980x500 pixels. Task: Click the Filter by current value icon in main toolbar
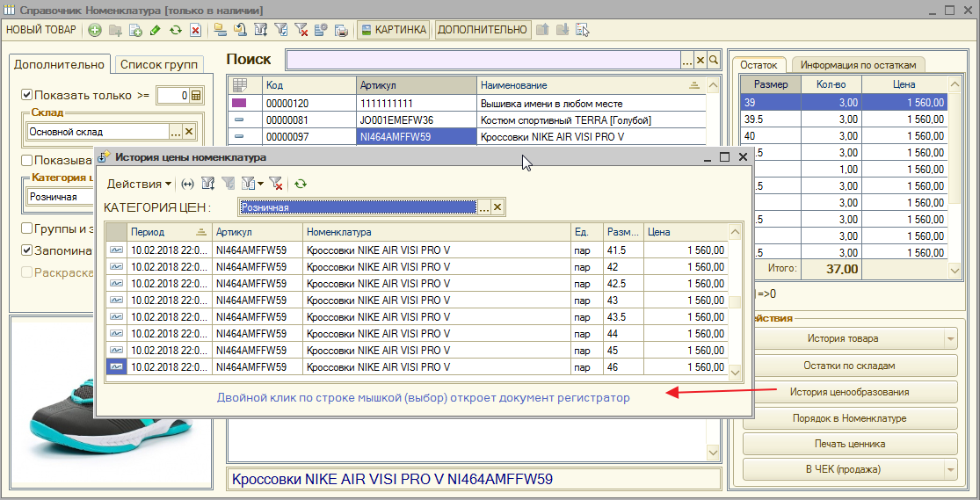coord(280,30)
